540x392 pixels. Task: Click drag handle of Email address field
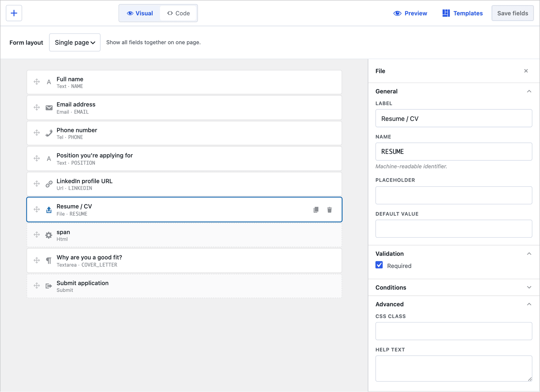[37, 107]
